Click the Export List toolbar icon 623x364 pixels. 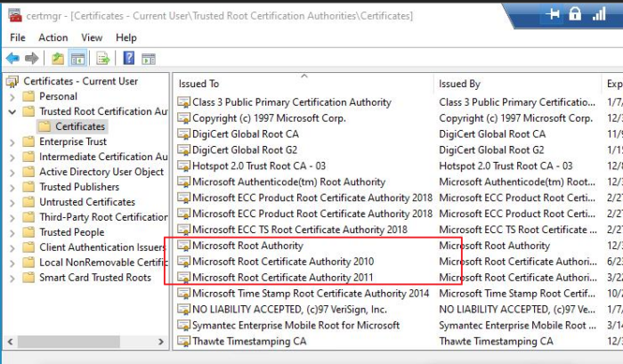click(x=103, y=59)
